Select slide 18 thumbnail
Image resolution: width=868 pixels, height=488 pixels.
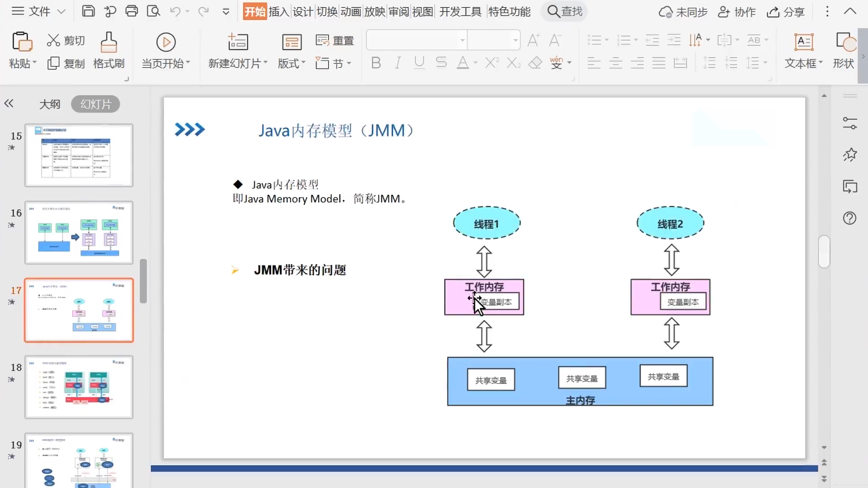click(79, 387)
